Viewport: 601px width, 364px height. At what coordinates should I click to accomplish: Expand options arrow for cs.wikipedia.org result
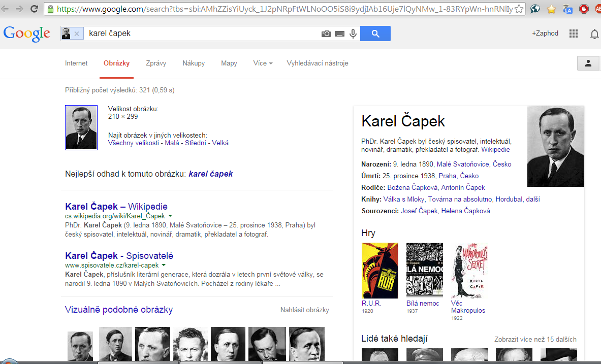(170, 216)
